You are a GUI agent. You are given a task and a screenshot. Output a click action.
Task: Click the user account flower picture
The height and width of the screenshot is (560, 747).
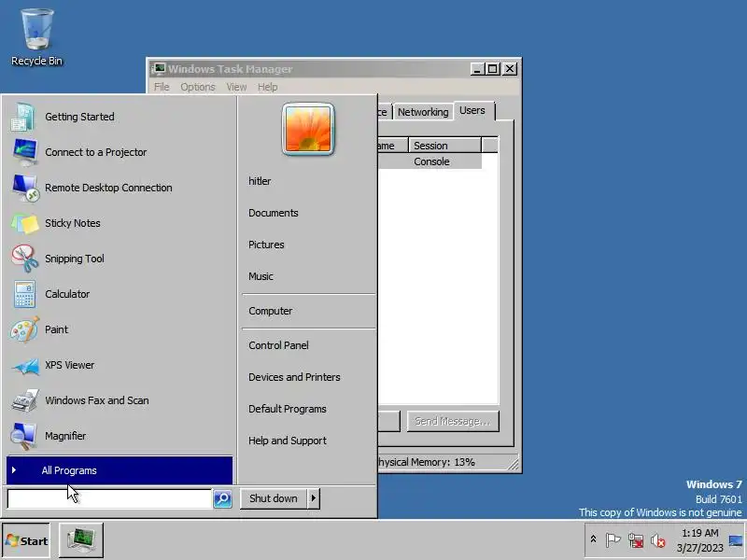(308, 130)
